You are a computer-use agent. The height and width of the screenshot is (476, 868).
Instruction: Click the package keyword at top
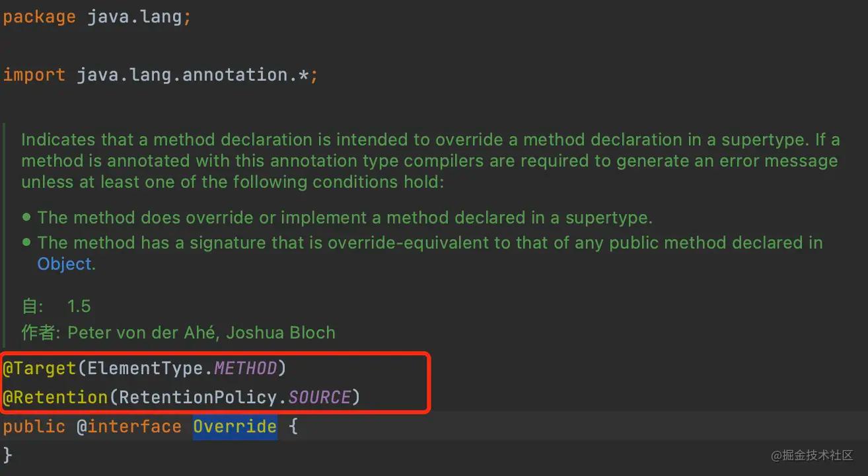(x=39, y=17)
